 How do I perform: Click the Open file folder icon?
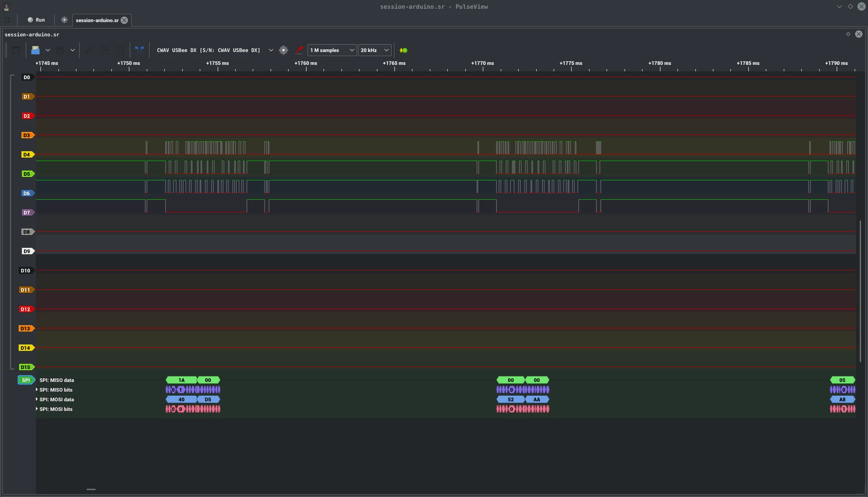[x=35, y=50]
